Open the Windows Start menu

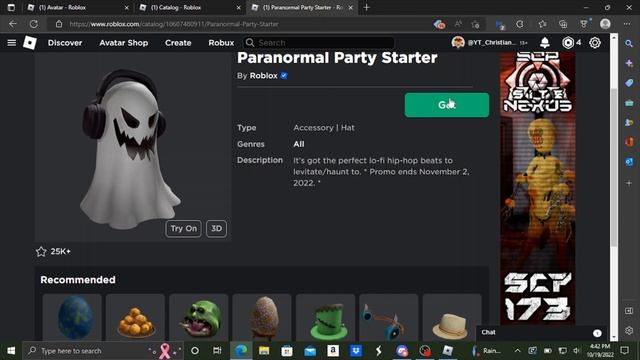click(11, 351)
